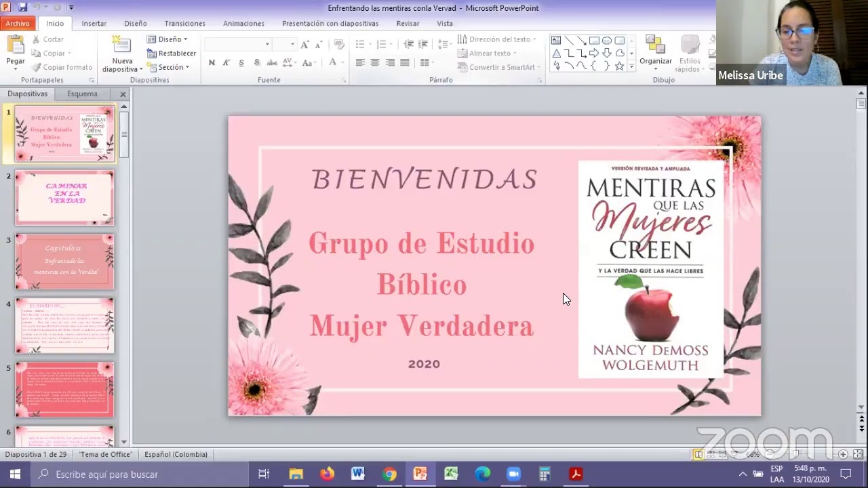Screen dimensions: 868x488
Task: Toggle bold (N) formatting
Action: tap(212, 62)
